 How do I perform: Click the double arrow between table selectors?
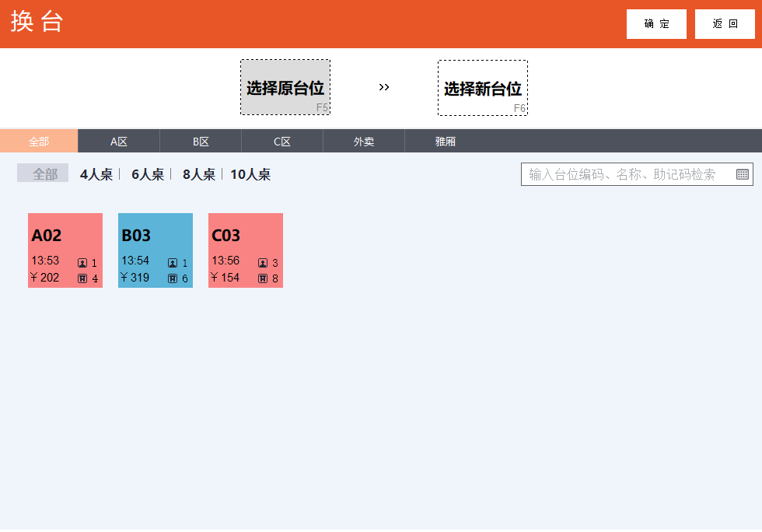[384, 88]
